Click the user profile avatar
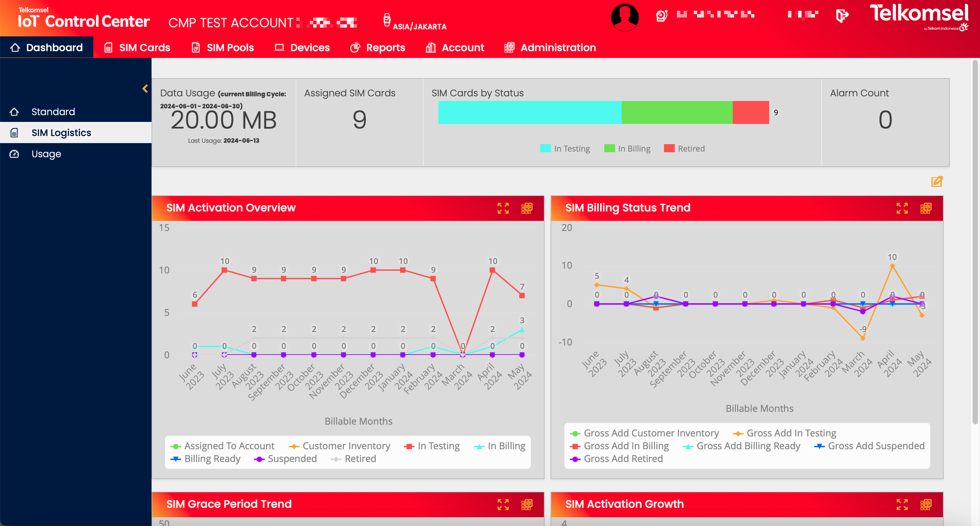The image size is (980, 526). pyautogui.click(x=625, y=17)
